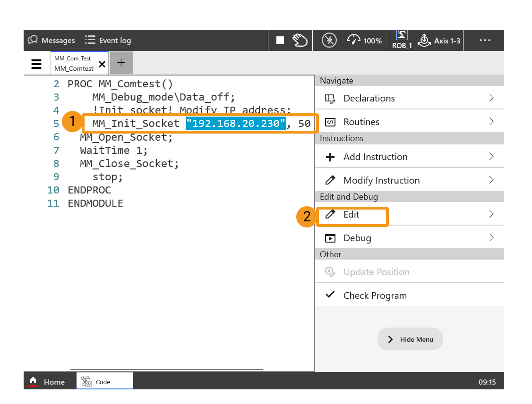Open the three-dot overflow menu
This screenshot has height=404, width=532.
coord(485,41)
